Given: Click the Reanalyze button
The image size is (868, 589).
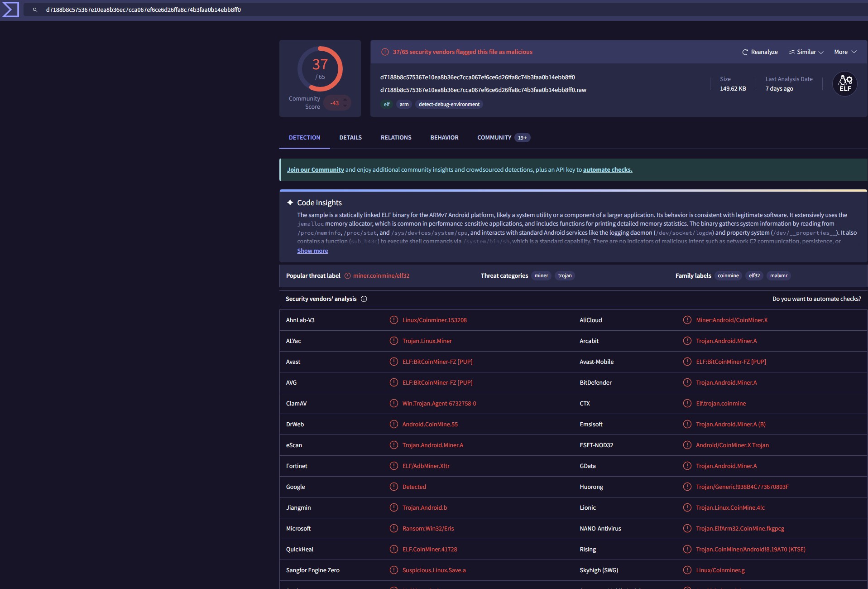Looking at the screenshot, I should (760, 52).
